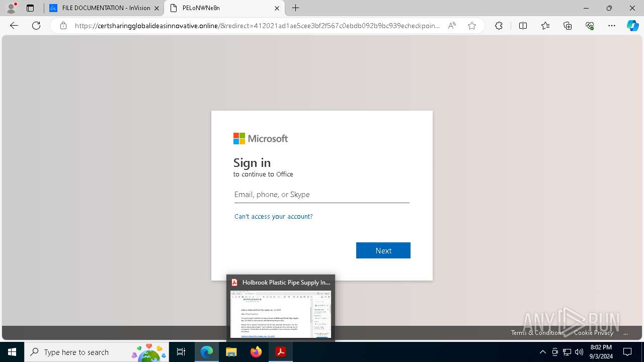The width and height of the screenshot is (644, 362).
Task: Click the Email, phone, or Skype field
Action: [x=322, y=195]
